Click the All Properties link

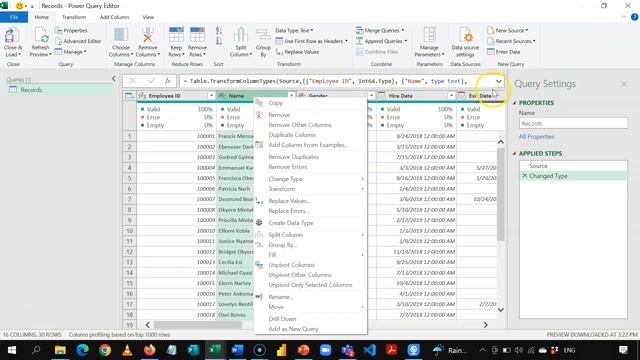[536, 137]
